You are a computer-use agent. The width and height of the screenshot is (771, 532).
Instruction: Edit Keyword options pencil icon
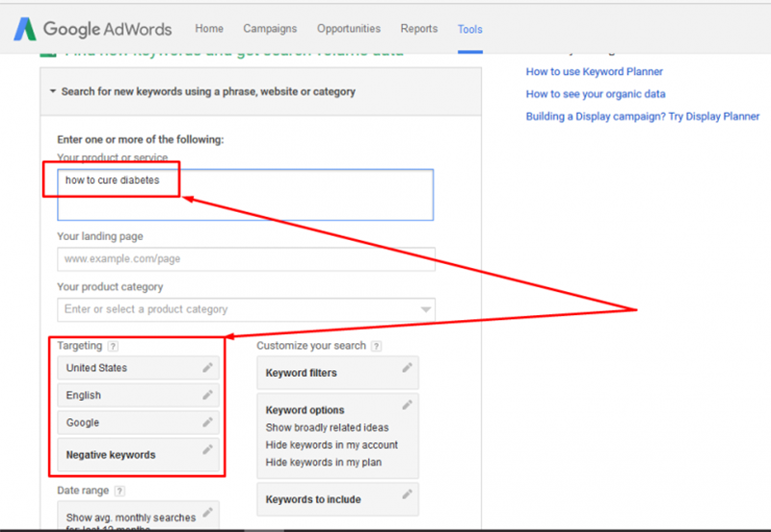407,405
